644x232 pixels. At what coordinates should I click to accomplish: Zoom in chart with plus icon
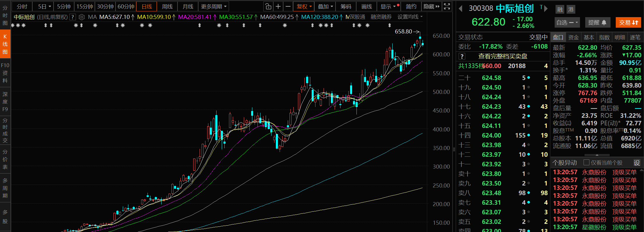point(278,6)
